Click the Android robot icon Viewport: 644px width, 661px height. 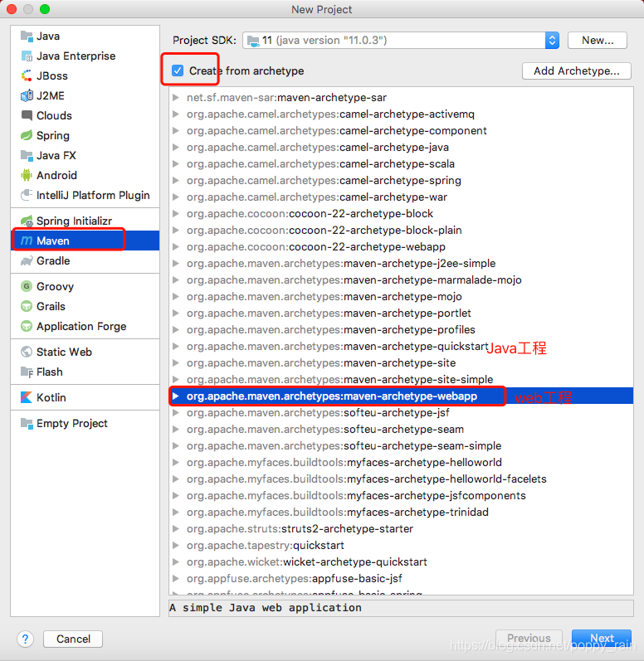(x=27, y=175)
